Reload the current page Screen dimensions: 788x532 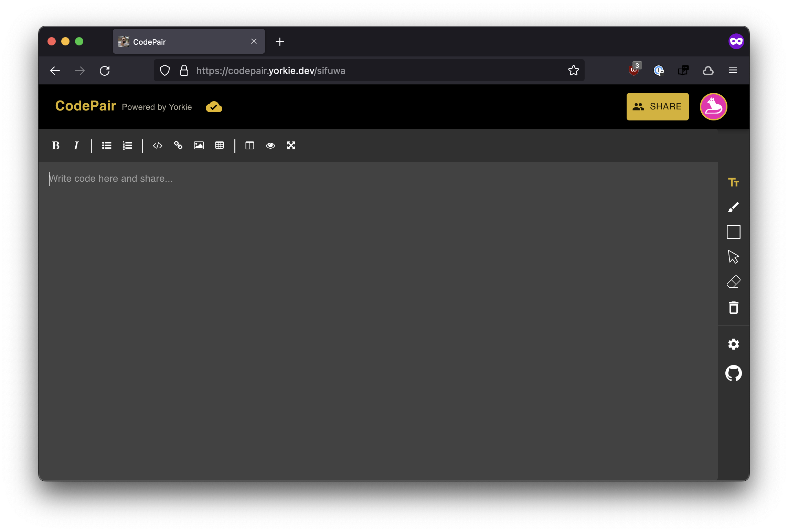pyautogui.click(x=105, y=71)
